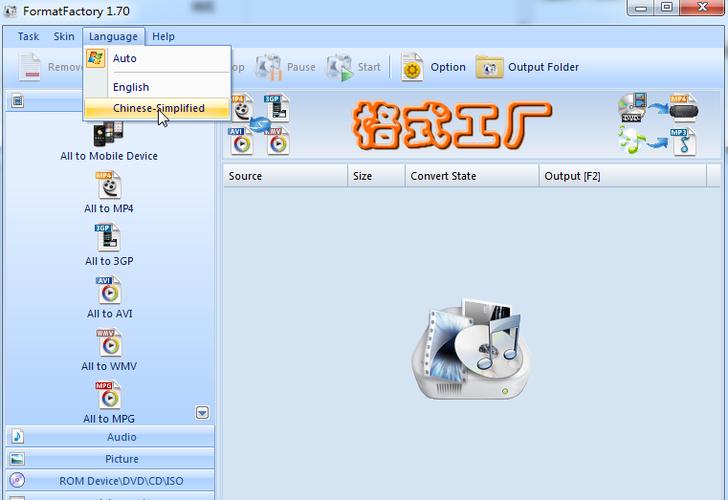Set language to Auto

point(125,58)
